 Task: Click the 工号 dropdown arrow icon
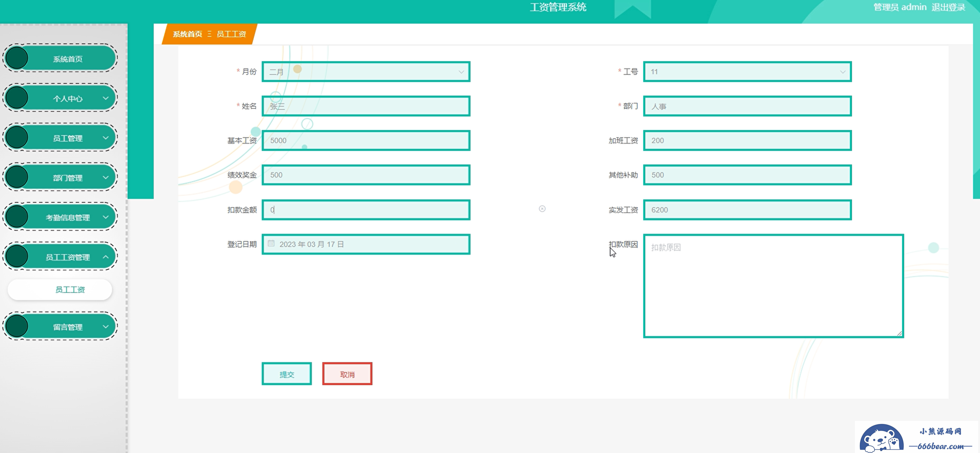click(842, 72)
